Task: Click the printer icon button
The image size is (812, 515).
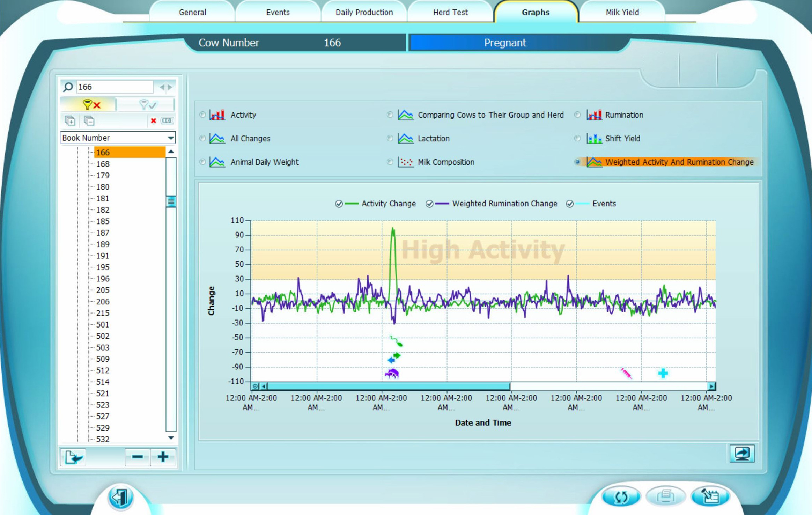Action: coord(665,496)
